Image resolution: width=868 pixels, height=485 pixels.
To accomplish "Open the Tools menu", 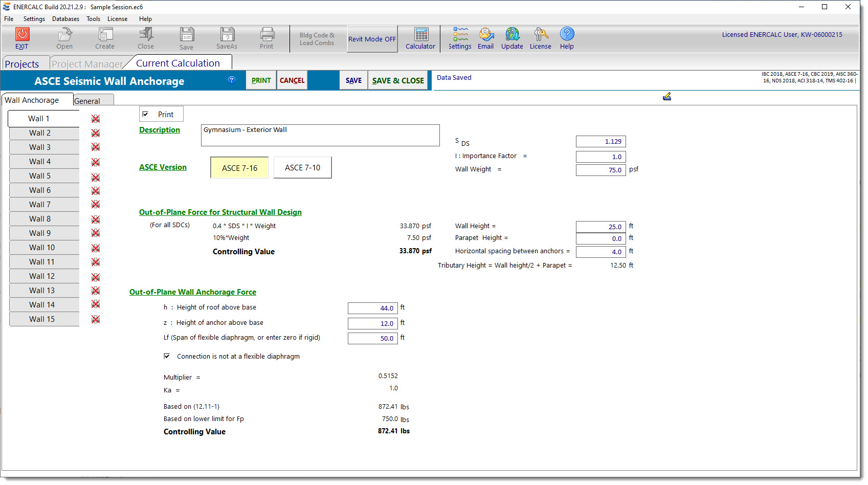I will click(93, 19).
